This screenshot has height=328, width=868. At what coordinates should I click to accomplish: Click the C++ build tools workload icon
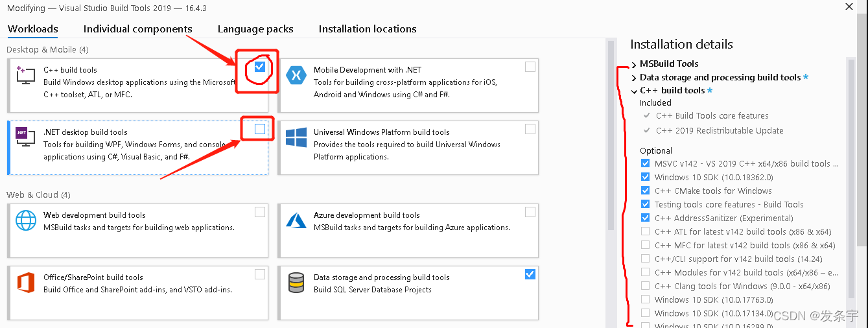(26, 75)
